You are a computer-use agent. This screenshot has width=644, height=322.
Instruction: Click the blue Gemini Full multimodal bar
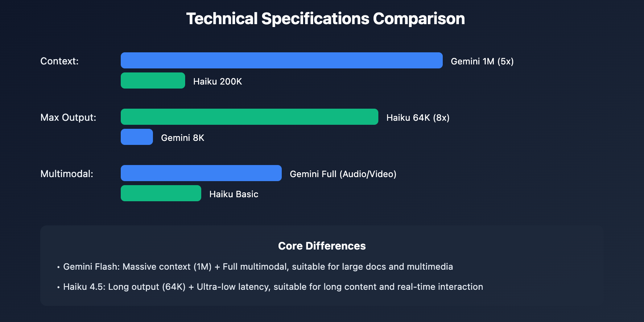coord(201,173)
